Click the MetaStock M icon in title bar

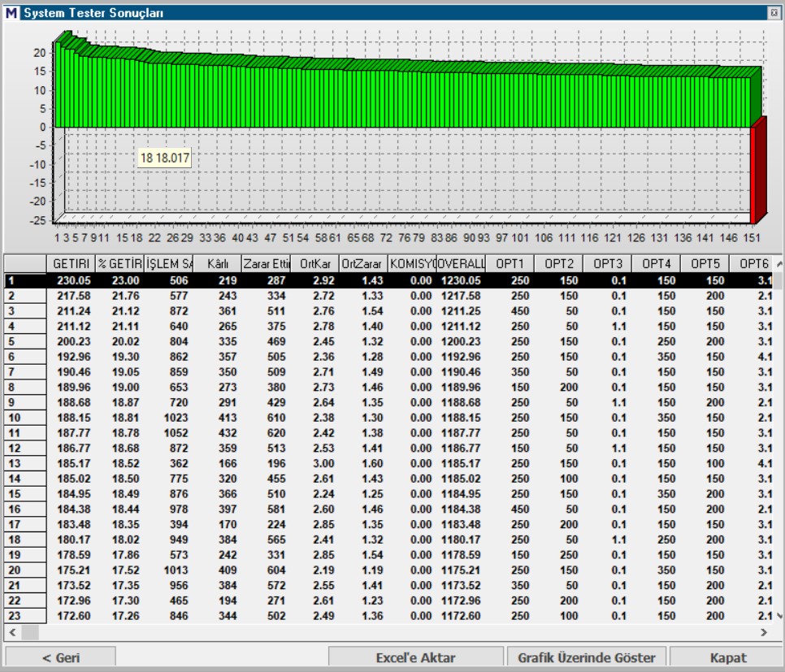click(11, 12)
